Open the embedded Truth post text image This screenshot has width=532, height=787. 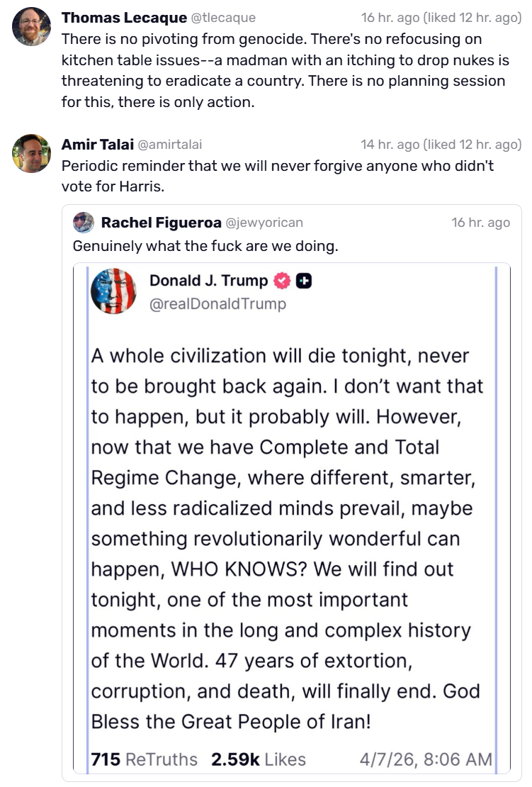[292, 518]
